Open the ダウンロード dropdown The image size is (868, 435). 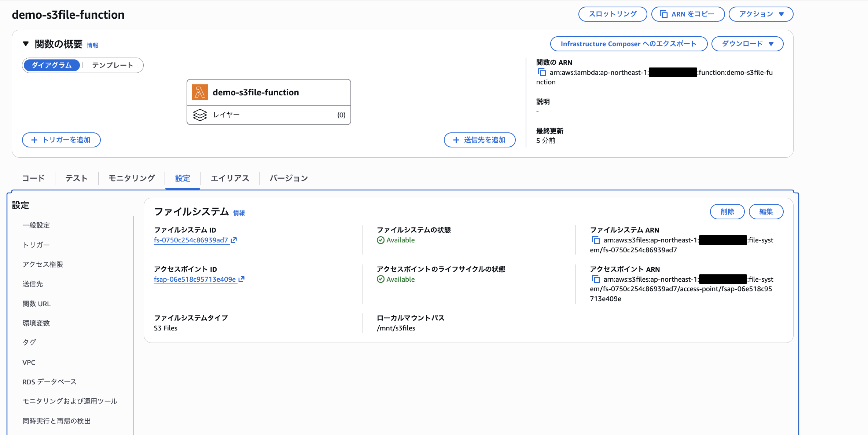click(x=747, y=44)
